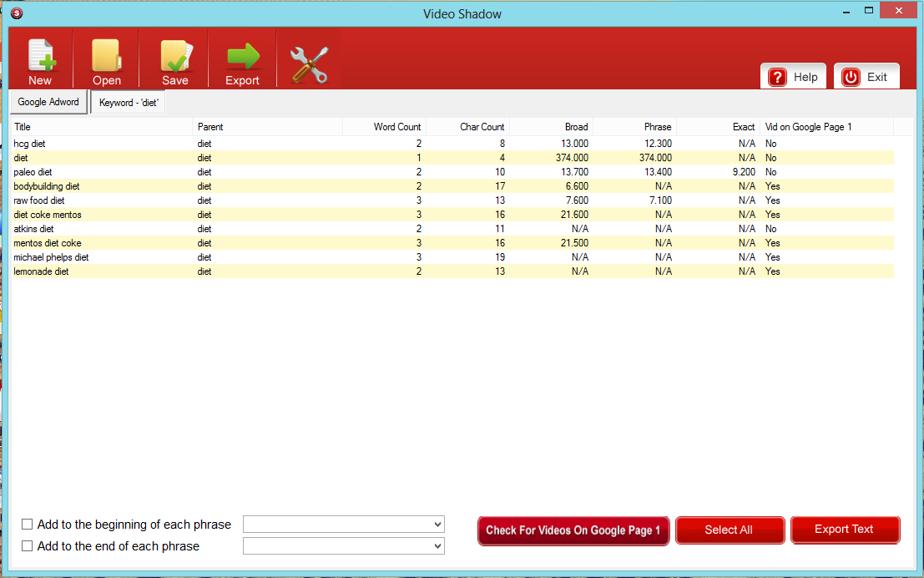Image resolution: width=924 pixels, height=578 pixels.
Task: Open a saved file via Open icon
Action: 107,60
